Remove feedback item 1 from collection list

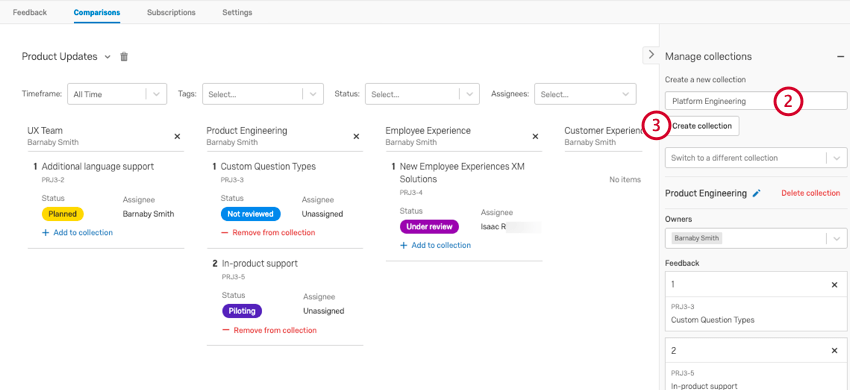834,285
